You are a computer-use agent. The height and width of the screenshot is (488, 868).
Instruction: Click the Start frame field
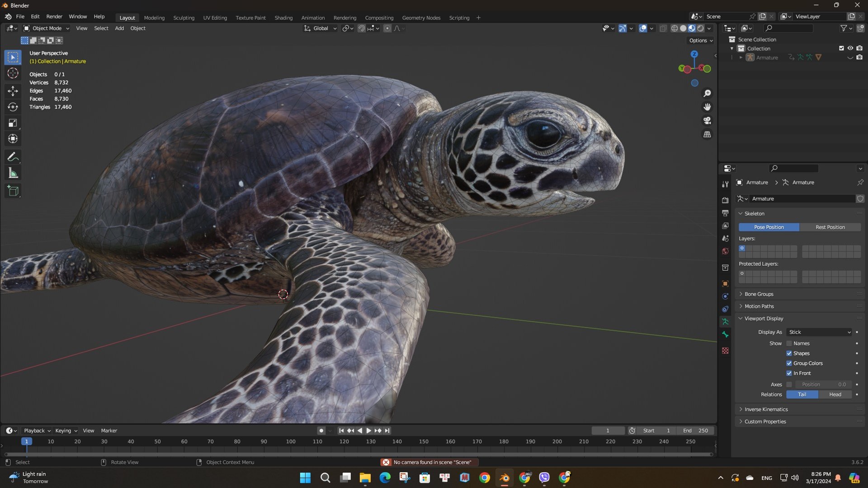click(x=657, y=431)
